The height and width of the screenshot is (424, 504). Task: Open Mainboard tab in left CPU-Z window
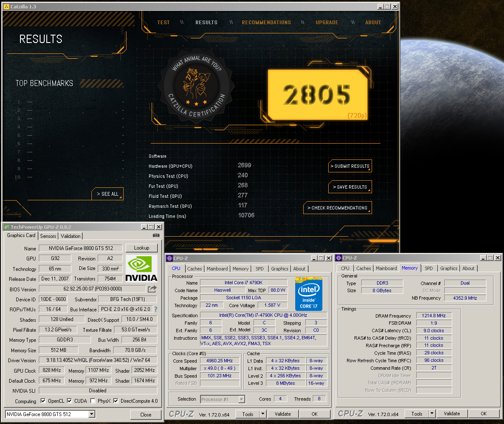point(217,269)
